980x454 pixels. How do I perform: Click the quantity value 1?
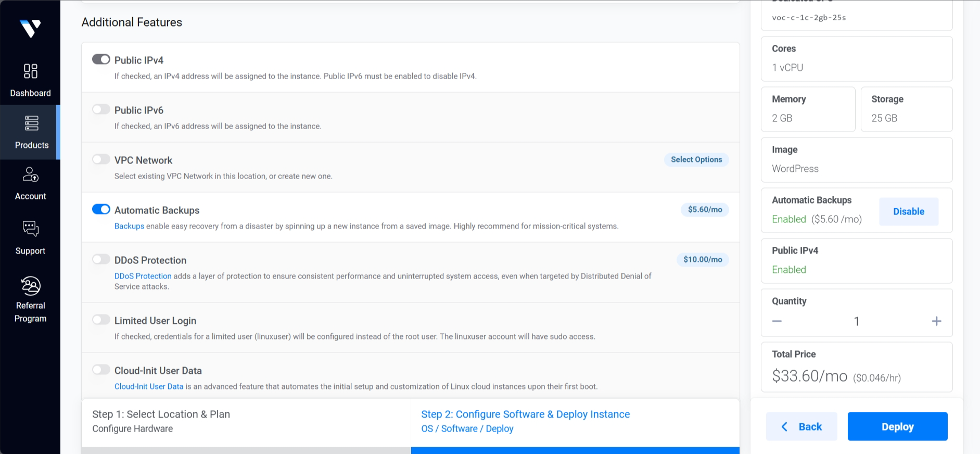click(x=857, y=321)
